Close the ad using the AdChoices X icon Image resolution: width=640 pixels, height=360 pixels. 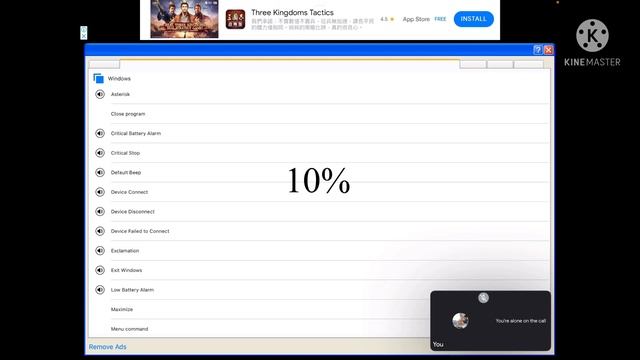click(84, 36)
